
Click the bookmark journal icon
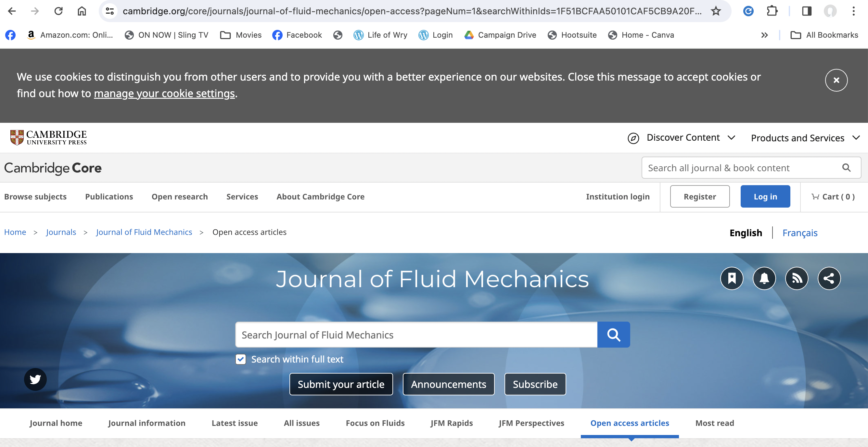[732, 278]
